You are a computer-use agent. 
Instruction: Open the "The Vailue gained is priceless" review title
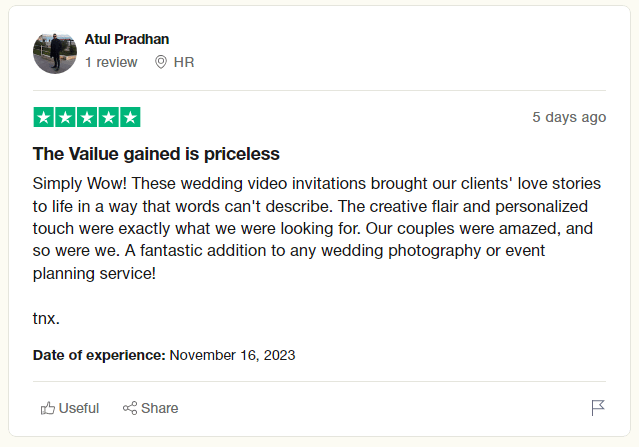(x=156, y=154)
